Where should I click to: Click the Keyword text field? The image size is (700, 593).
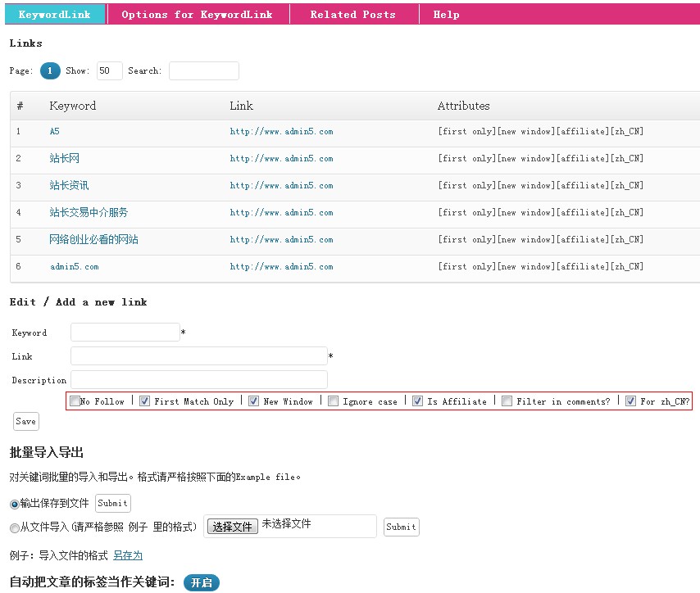[125, 333]
